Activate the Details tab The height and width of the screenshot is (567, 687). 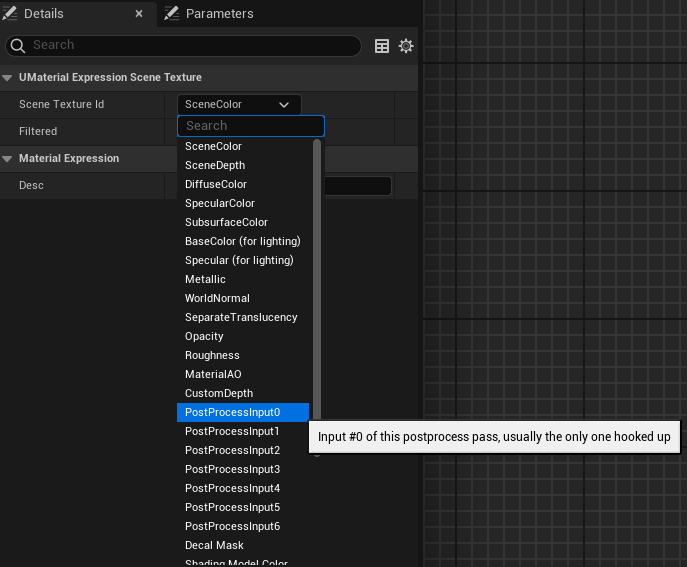click(x=43, y=14)
